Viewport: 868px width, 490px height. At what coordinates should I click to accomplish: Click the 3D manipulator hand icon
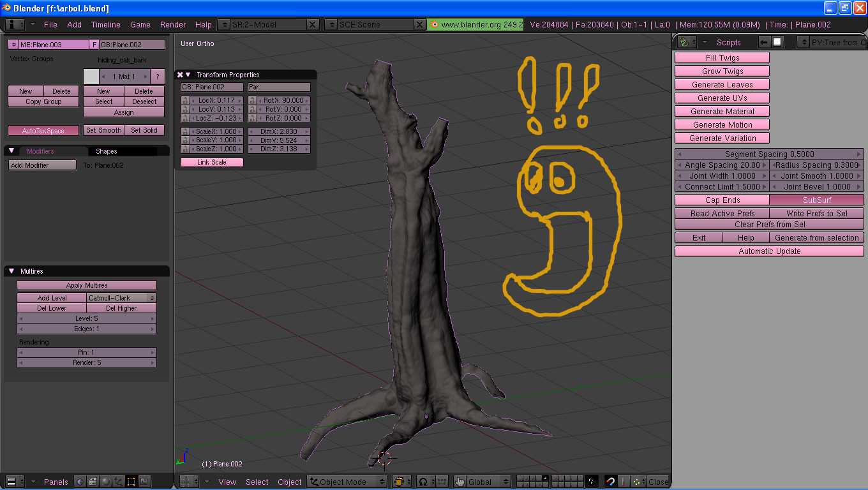460,482
